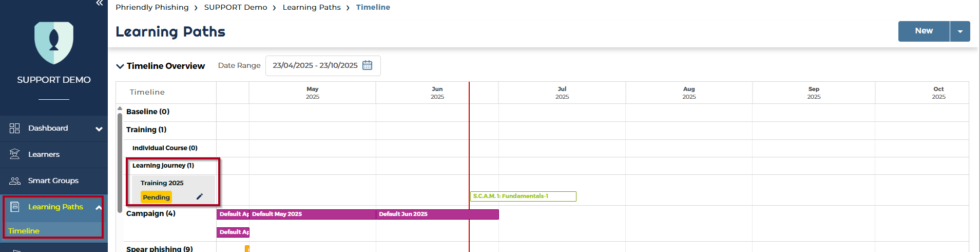
Task: Open the New button dropdown arrow
Action: (x=960, y=31)
